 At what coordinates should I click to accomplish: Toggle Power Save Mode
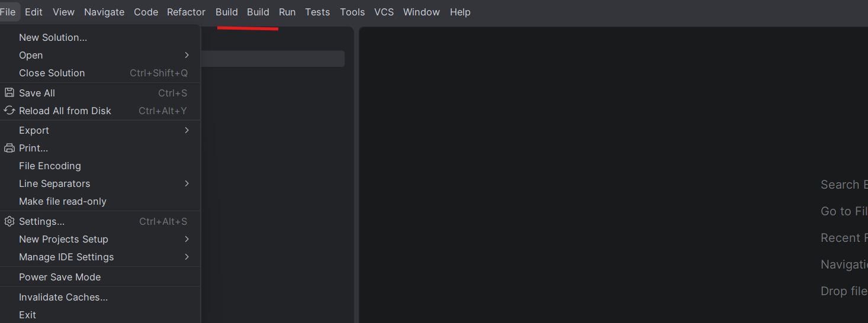pyautogui.click(x=100, y=277)
